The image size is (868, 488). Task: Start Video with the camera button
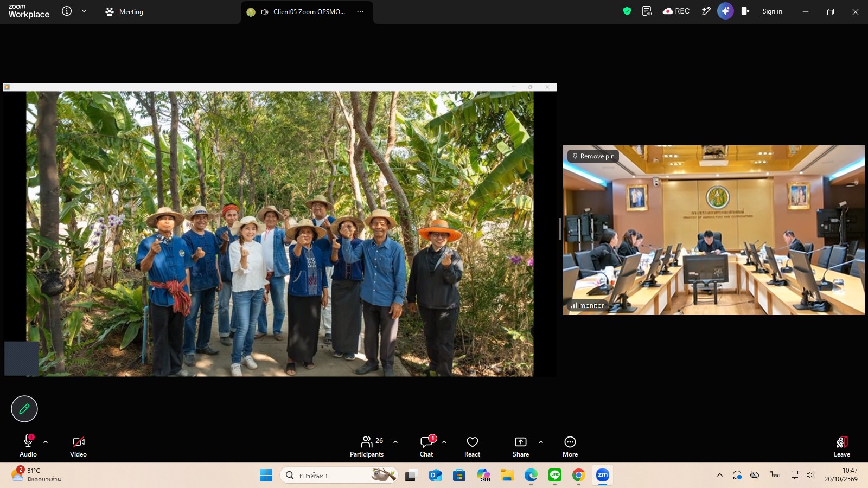tap(78, 446)
